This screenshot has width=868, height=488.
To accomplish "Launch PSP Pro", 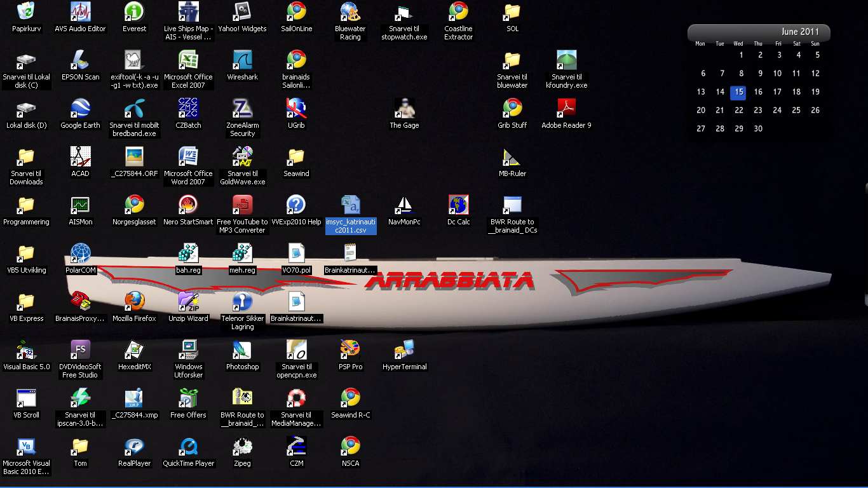I will [x=350, y=349].
